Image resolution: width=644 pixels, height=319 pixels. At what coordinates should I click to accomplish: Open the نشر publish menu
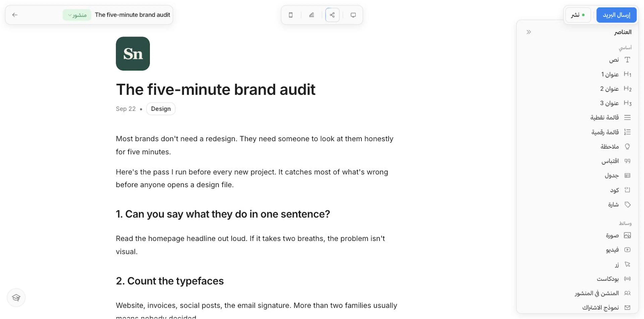click(578, 15)
